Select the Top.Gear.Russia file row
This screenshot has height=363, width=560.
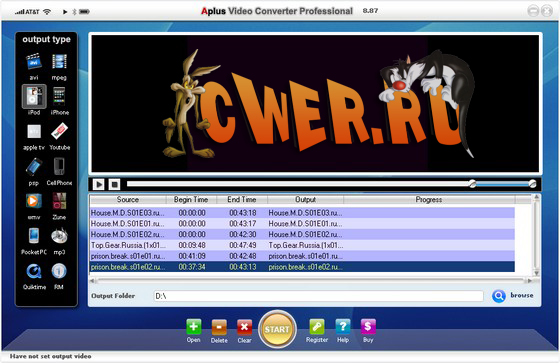coord(302,245)
